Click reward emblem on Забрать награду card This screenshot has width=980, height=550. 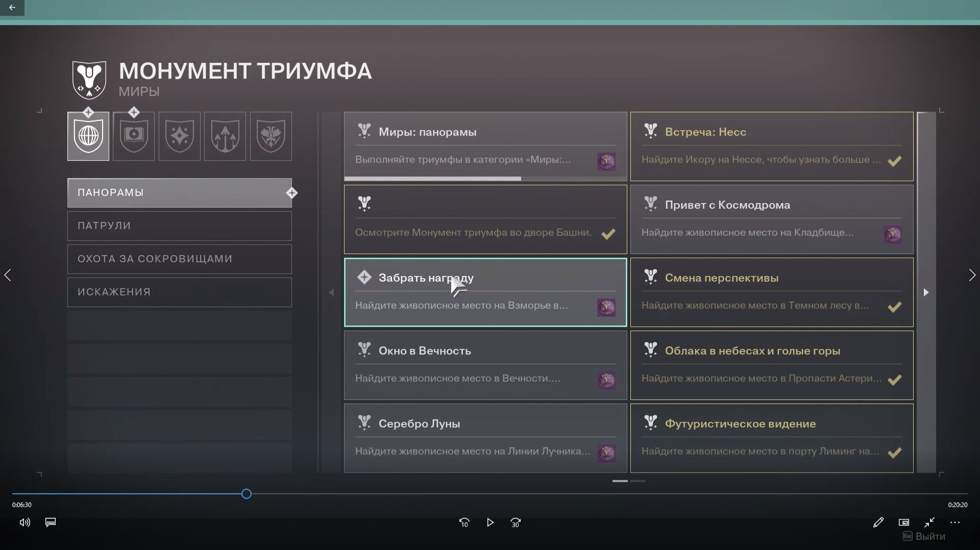coord(606,308)
